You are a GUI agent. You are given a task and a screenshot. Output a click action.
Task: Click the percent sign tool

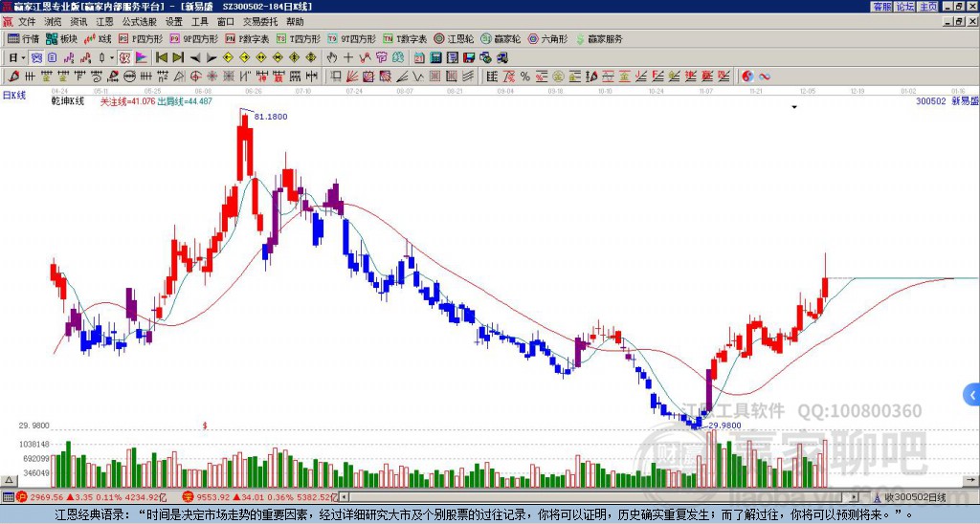point(525,76)
